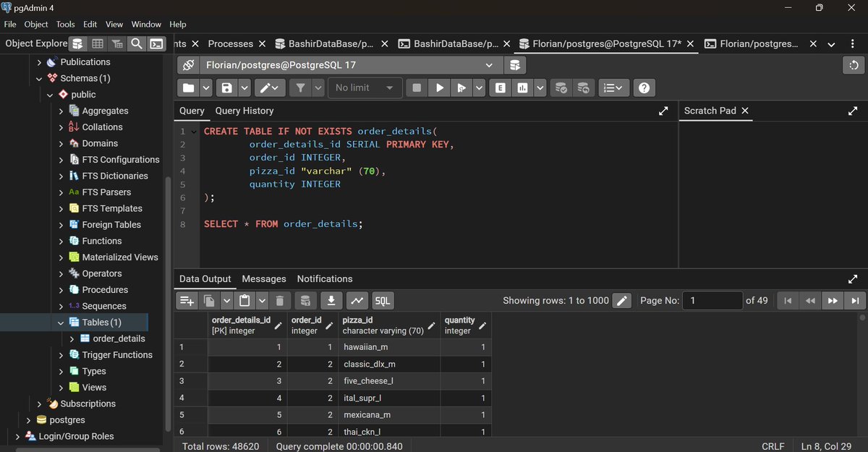Viewport: 868px width, 452px height.
Task: Switch to the Query History tab
Action: pyautogui.click(x=244, y=111)
